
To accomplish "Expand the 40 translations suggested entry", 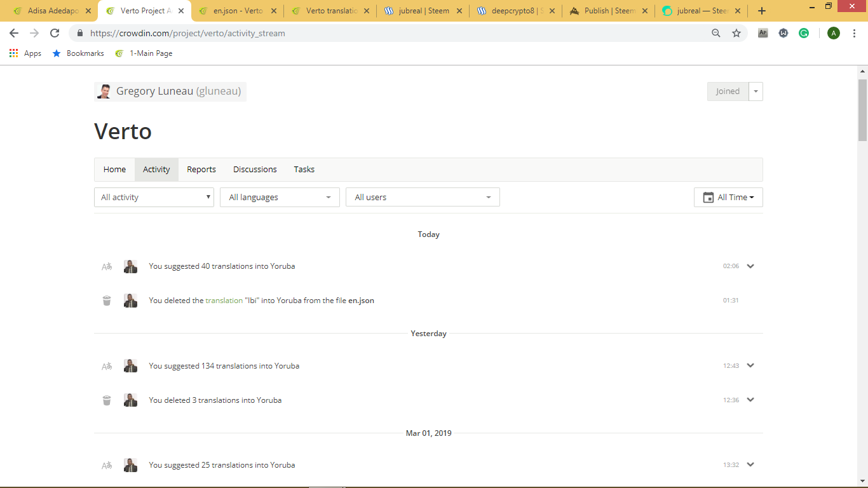I will 750,266.
